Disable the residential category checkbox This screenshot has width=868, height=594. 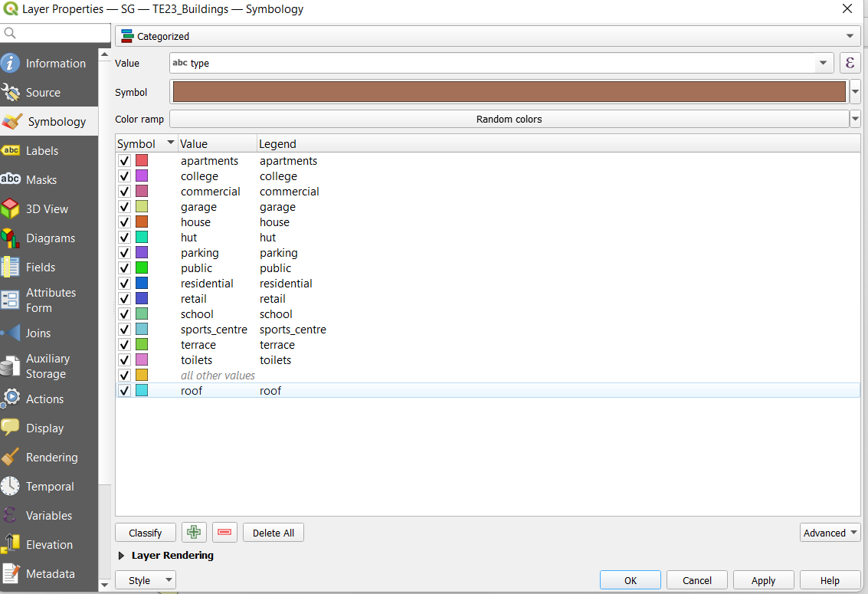125,284
